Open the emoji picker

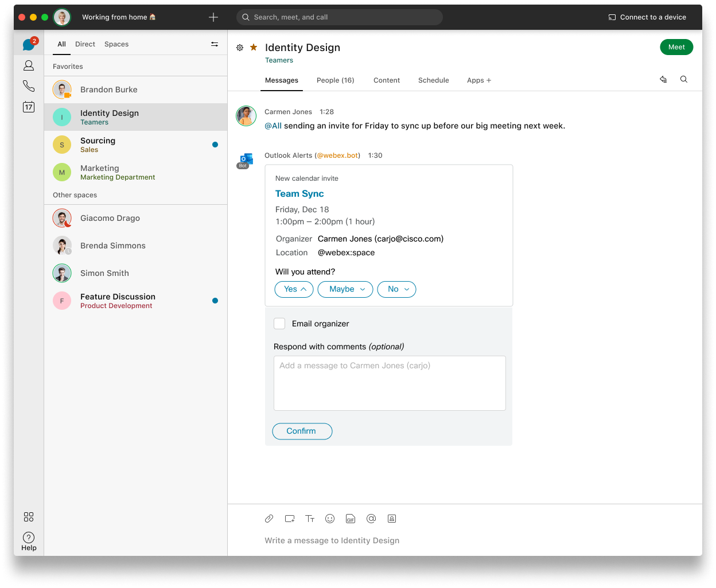pos(330,519)
